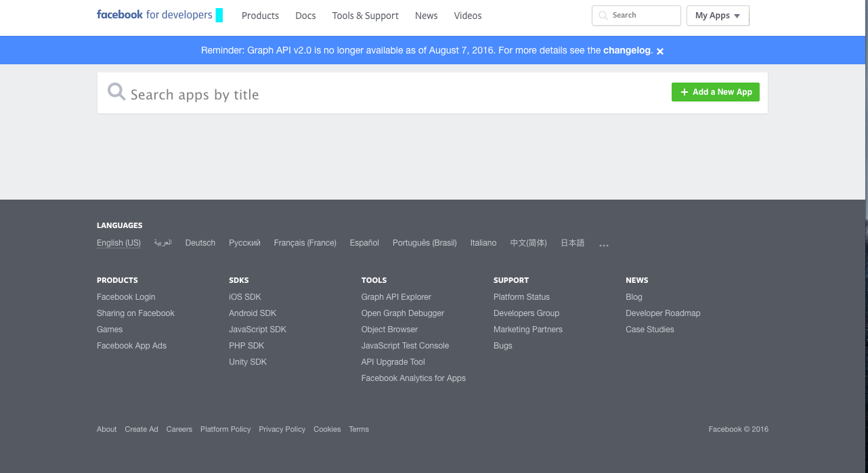Open the Privacy Policy page
The width and height of the screenshot is (868, 473).
282,429
